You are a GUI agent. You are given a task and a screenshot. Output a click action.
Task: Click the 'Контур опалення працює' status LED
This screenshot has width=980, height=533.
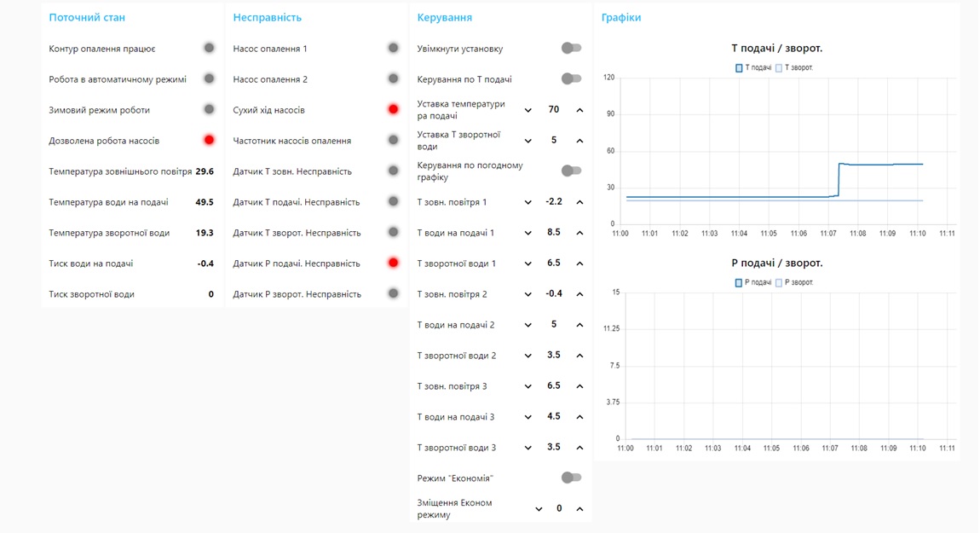tap(209, 49)
